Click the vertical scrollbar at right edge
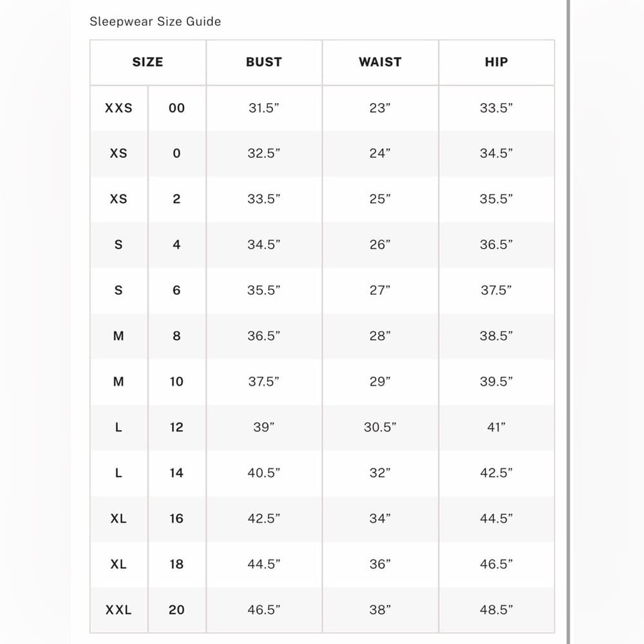Screen dimensions: 644x644 (x=569, y=322)
